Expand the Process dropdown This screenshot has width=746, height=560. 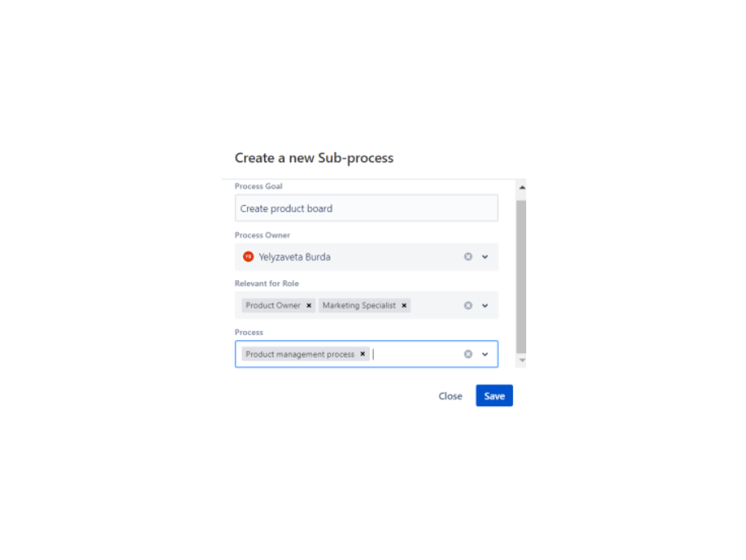[485, 354]
